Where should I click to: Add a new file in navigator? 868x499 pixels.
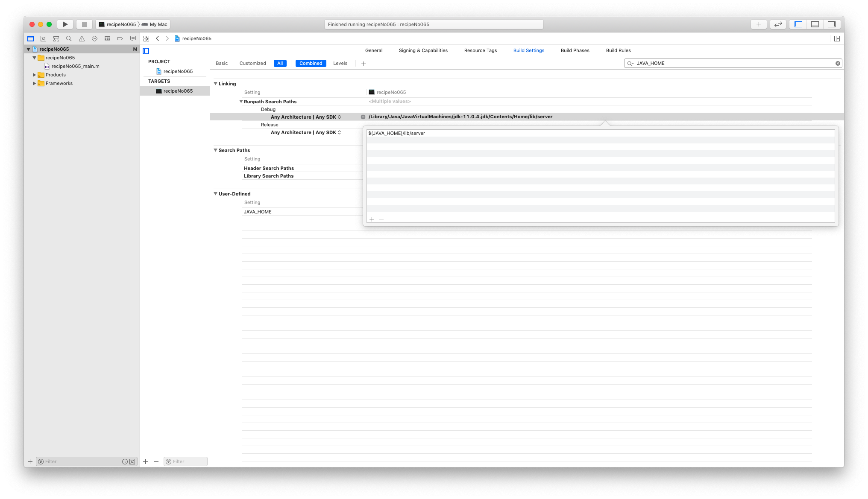click(30, 461)
